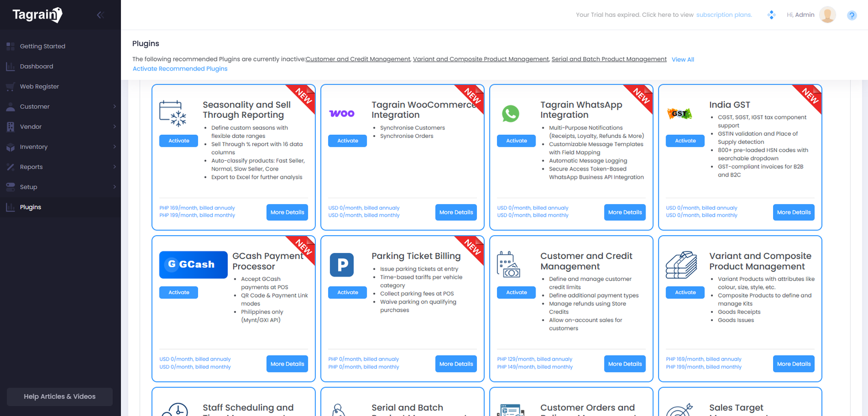Click the Parking P icon

(342, 265)
